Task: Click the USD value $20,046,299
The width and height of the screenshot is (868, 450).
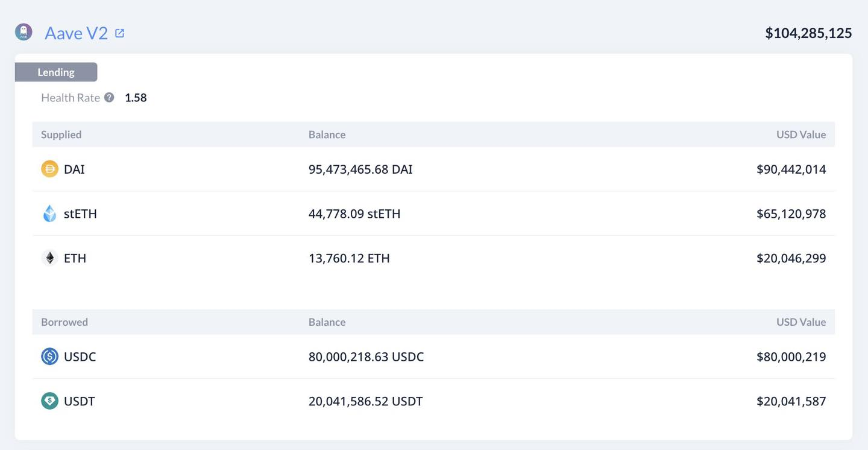Action: click(791, 258)
